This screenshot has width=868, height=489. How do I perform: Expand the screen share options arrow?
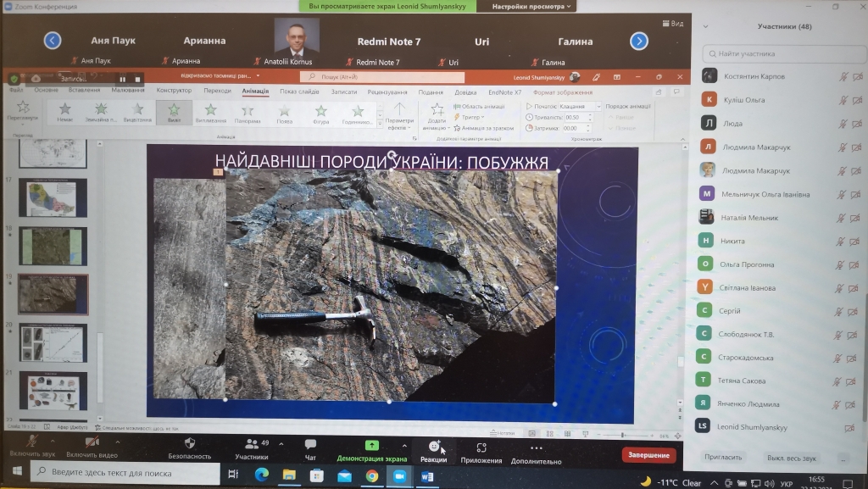click(x=402, y=442)
